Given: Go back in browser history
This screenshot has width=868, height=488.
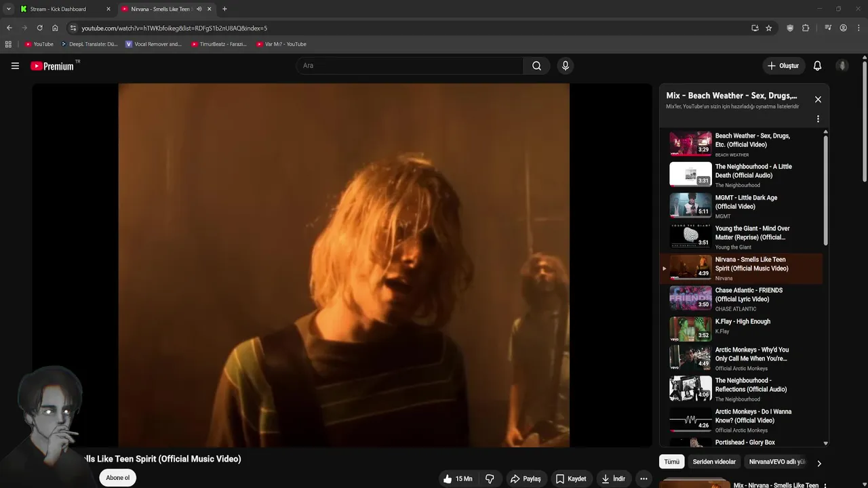Looking at the screenshot, I should [x=9, y=28].
